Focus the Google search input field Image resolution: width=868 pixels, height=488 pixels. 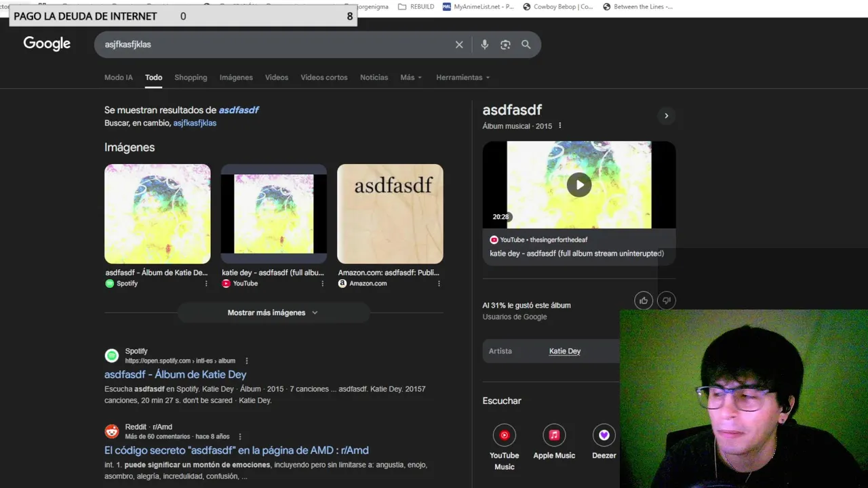[x=275, y=45]
